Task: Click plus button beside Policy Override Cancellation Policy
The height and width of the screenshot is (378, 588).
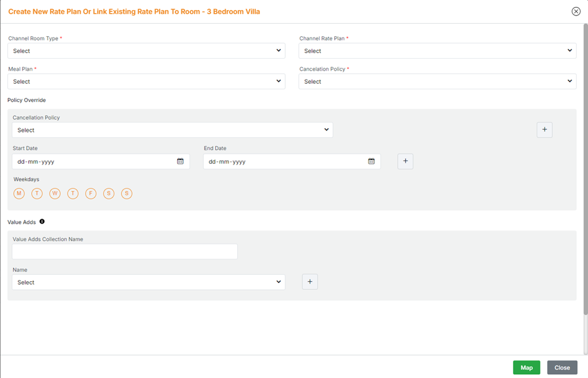Action: tap(544, 129)
